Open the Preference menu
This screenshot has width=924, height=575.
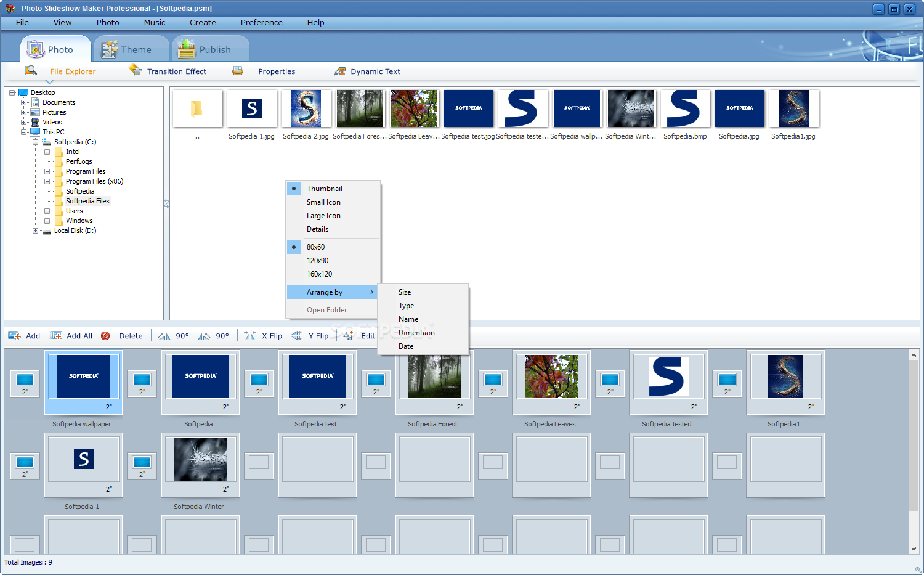pos(262,22)
